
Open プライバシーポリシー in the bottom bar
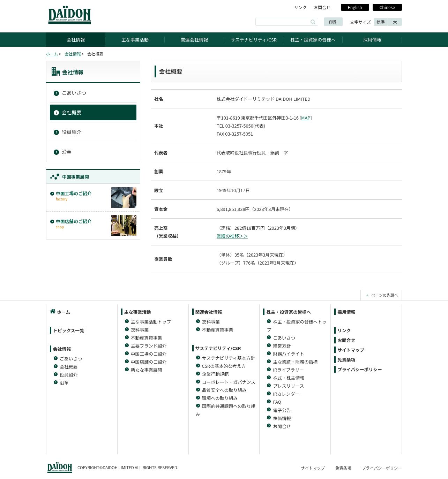pyautogui.click(x=382, y=468)
